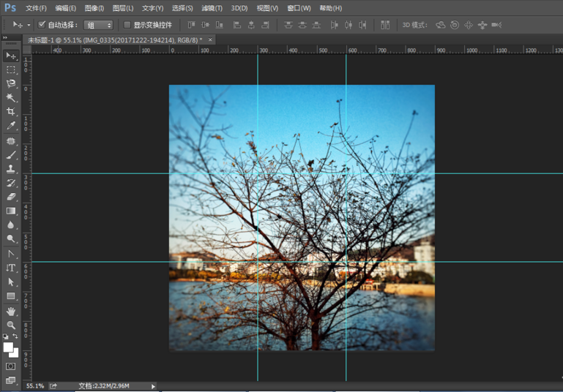Select the Eraser tool

coord(11,197)
